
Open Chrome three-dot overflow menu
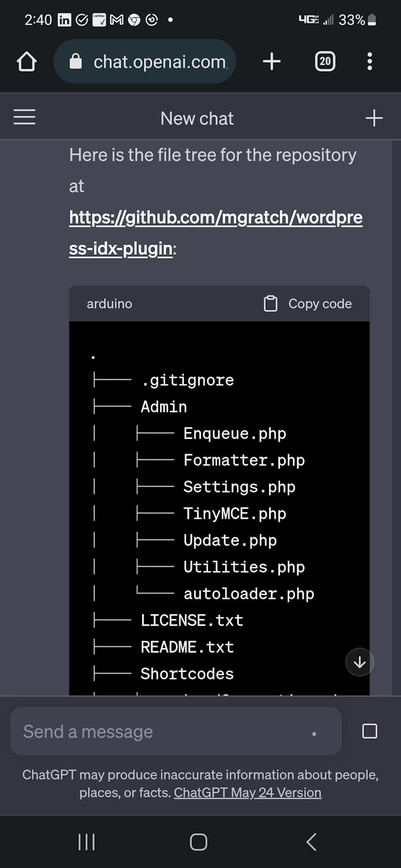tap(369, 61)
